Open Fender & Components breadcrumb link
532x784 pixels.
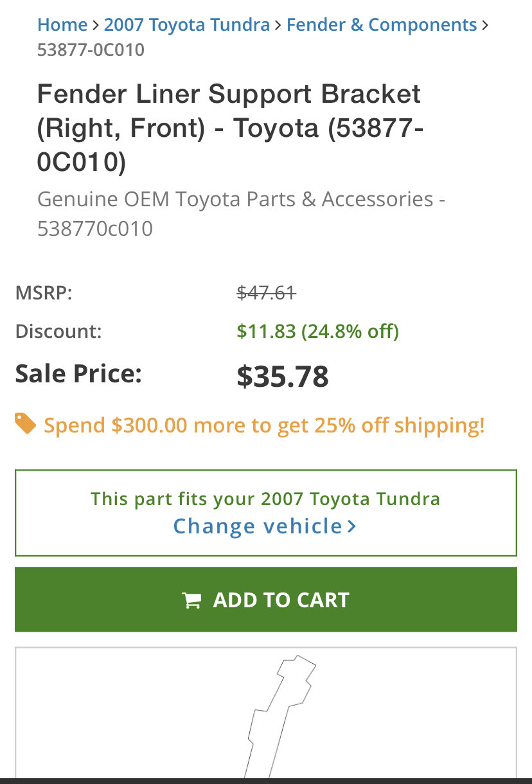tap(382, 25)
